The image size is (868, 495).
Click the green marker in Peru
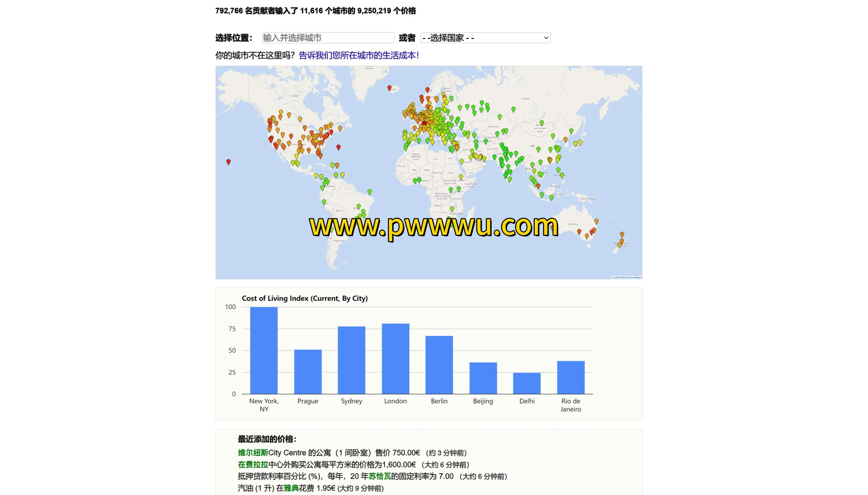[324, 202]
